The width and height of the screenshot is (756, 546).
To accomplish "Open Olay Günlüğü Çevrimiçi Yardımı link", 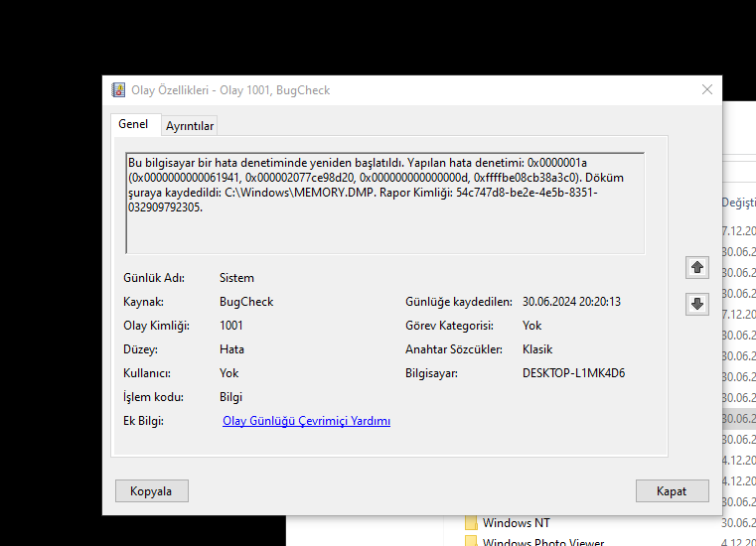I will click(x=306, y=421).
